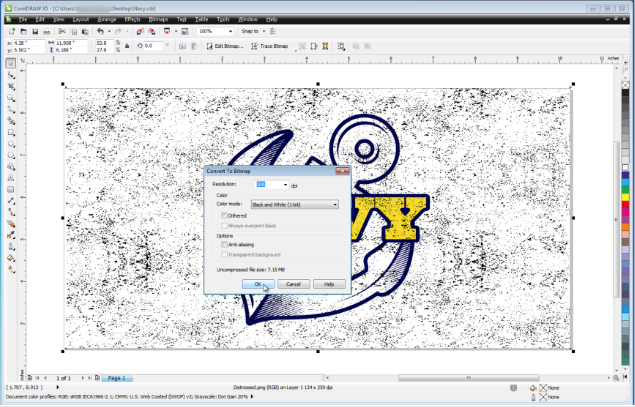The image size is (635, 407).
Task: Click the horizontal scrollbar thumb
Action: (x=469, y=378)
